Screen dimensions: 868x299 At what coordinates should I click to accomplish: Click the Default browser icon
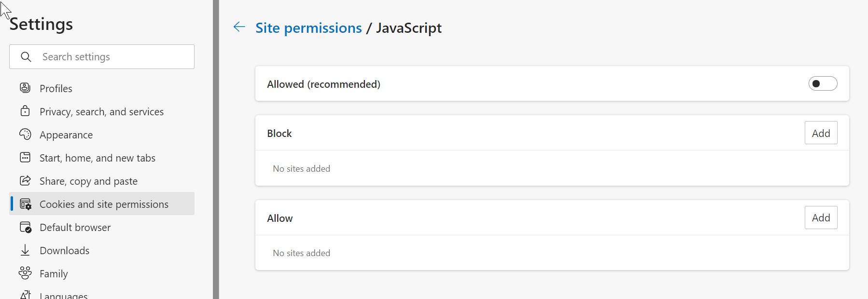26,227
